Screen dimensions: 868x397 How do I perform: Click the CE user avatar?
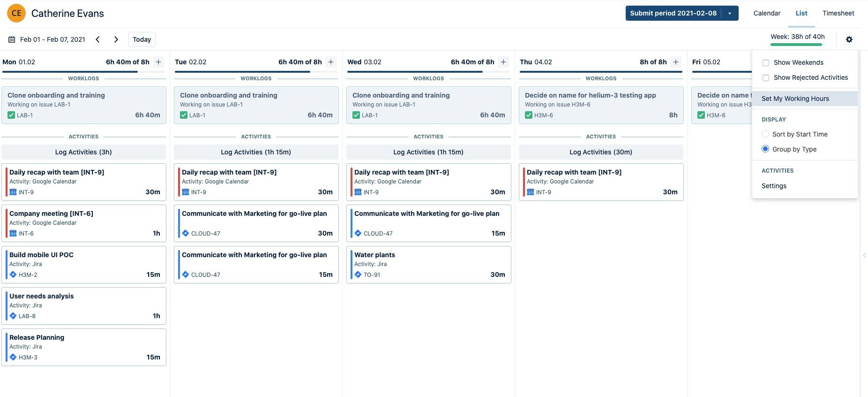click(x=16, y=13)
